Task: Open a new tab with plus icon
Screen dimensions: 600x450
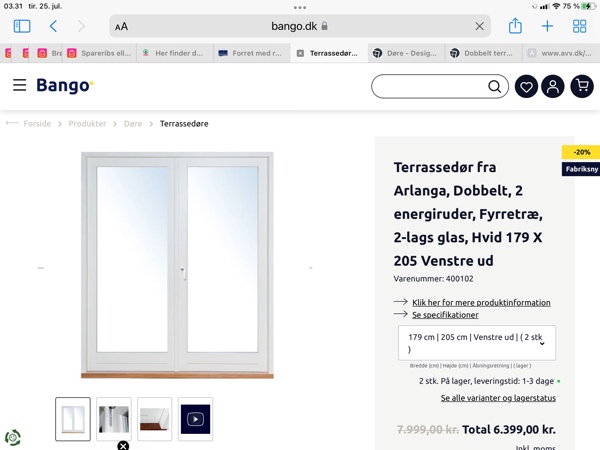Action: tap(547, 26)
